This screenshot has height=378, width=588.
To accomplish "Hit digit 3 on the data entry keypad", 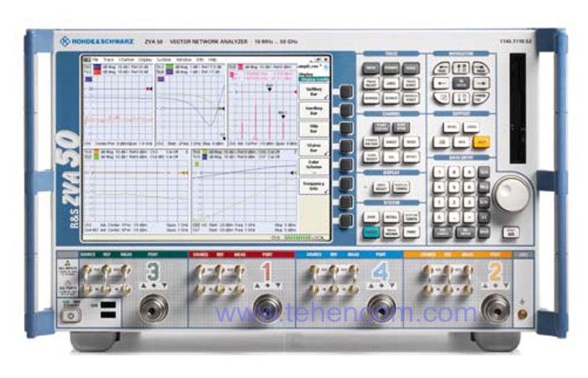I will [x=469, y=202].
